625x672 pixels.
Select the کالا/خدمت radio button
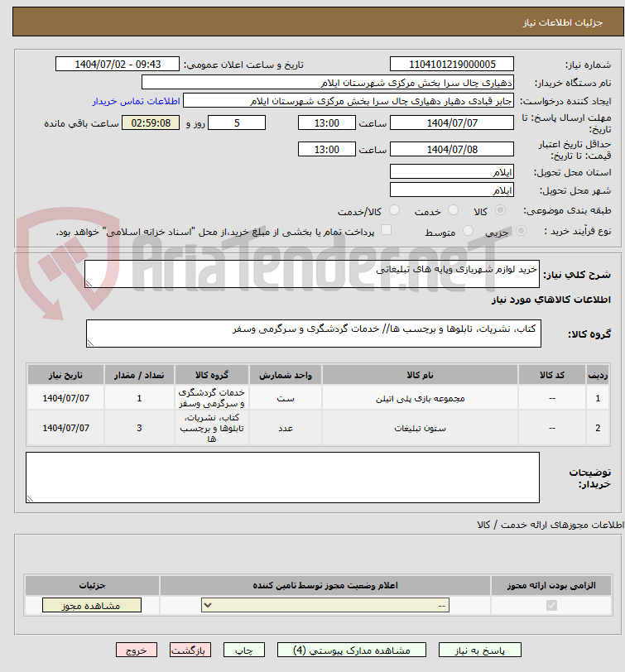click(394, 210)
